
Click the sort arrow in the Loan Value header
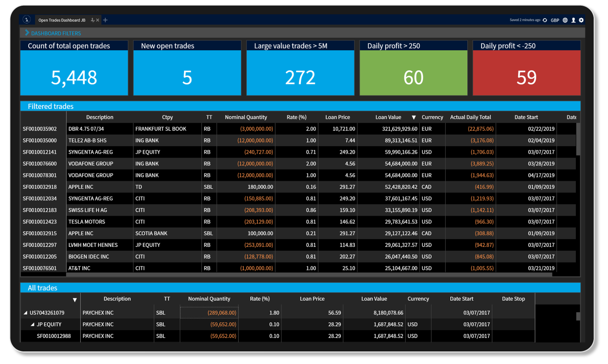(413, 117)
